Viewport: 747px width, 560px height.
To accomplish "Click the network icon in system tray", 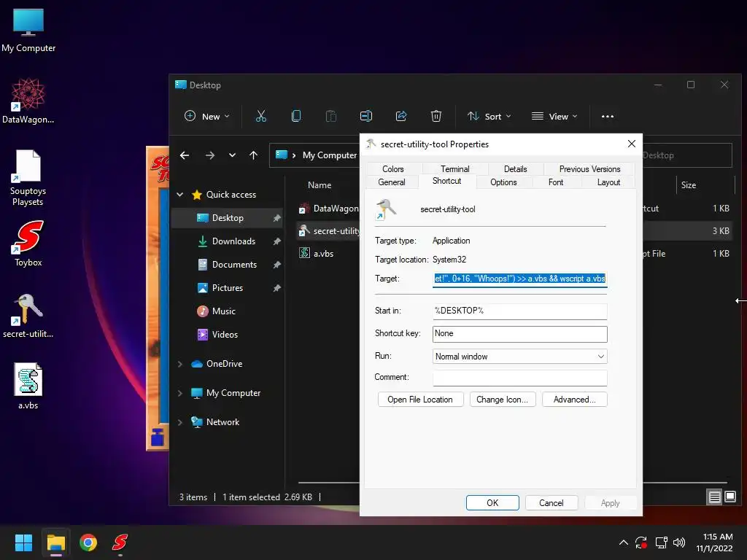I will point(661,542).
